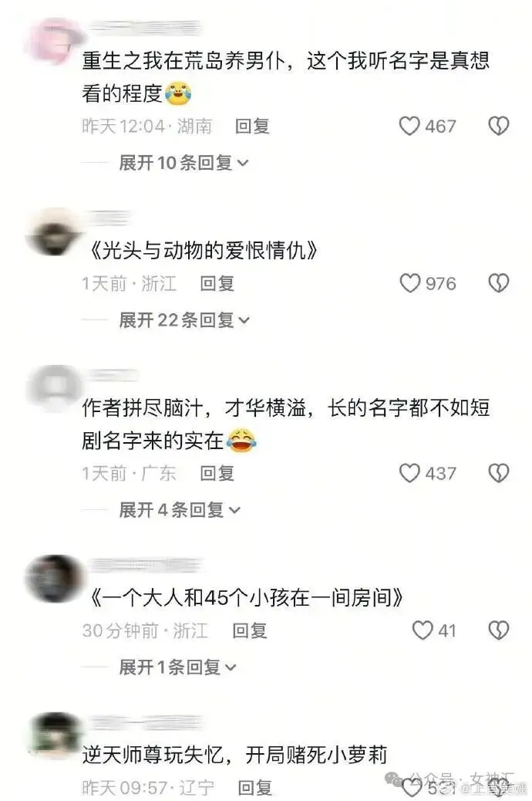Dislike the 作者拼尽脑汁 comment via broken heart
Screen dimensions: 532x801
pyautogui.click(x=498, y=473)
